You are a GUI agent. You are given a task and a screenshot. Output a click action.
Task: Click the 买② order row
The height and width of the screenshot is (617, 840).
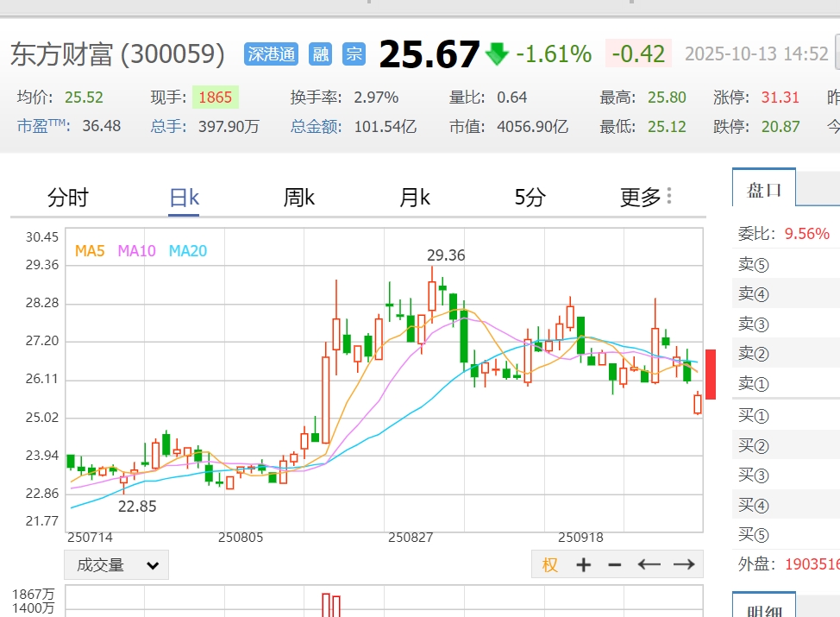click(786, 445)
